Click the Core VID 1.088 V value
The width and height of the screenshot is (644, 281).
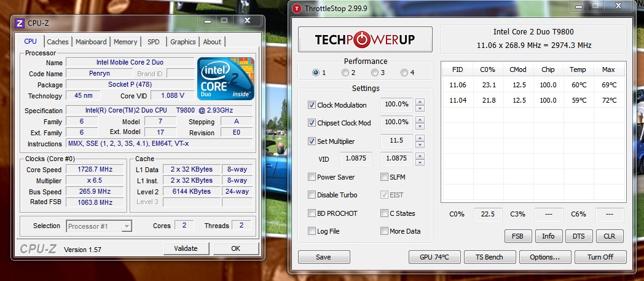click(173, 95)
